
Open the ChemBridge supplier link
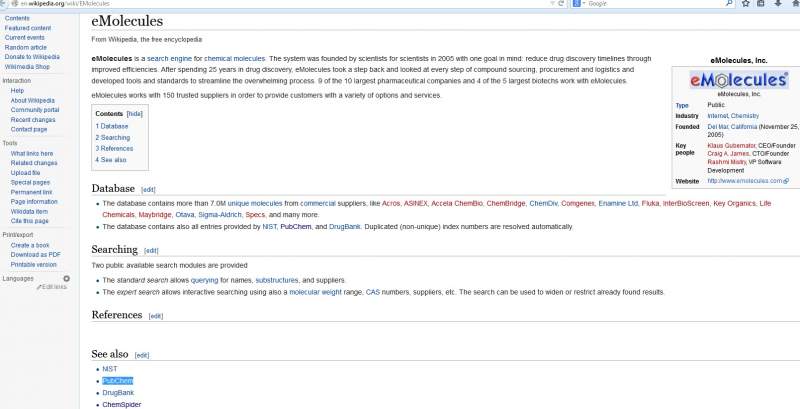pyautogui.click(x=506, y=203)
